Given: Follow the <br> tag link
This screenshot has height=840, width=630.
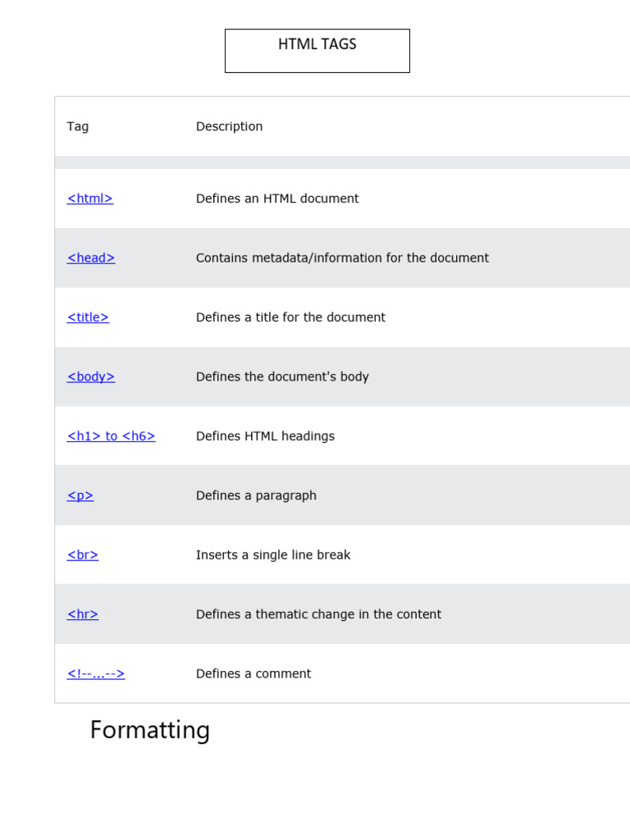Looking at the screenshot, I should pyautogui.click(x=83, y=555).
